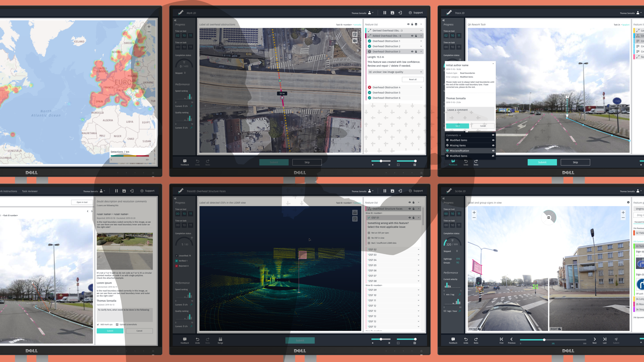Open Support in the Task reviewer header
Image resolution: width=644 pixels, height=362 pixels.
(147, 191)
